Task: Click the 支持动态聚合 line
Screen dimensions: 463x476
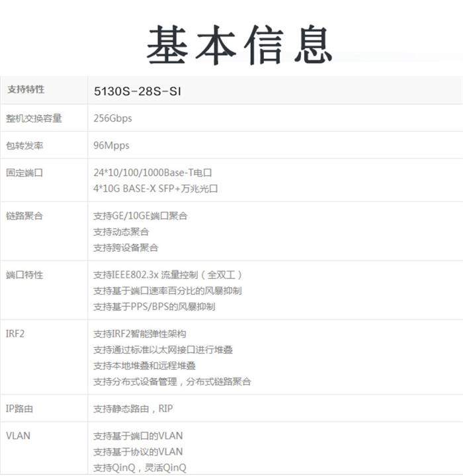Action: [x=121, y=231]
